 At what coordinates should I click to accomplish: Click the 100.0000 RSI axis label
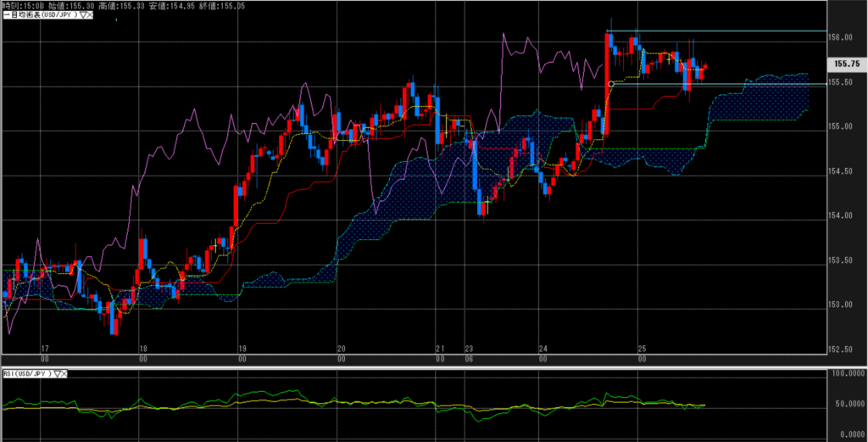(x=846, y=372)
